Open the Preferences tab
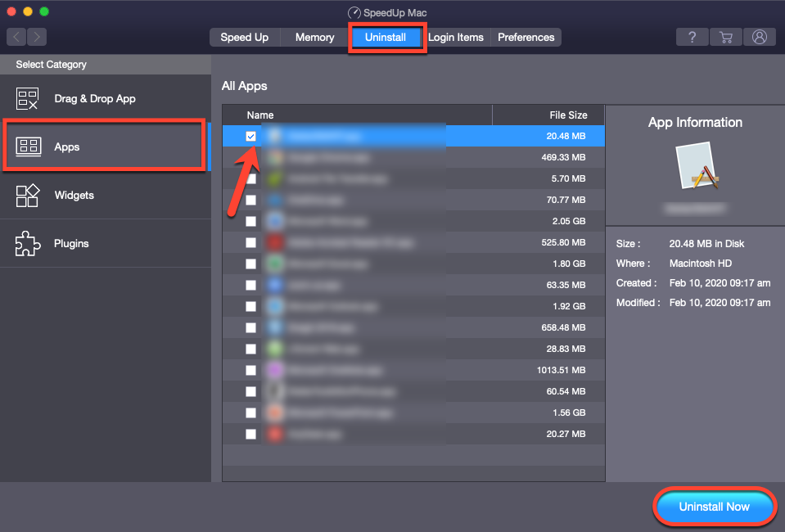The height and width of the screenshot is (532, 785). pyautogui.click(x=526, y=38)
